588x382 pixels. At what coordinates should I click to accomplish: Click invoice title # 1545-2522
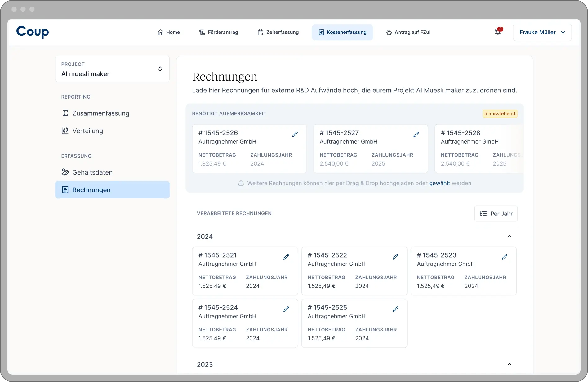[x=327, y=255]
